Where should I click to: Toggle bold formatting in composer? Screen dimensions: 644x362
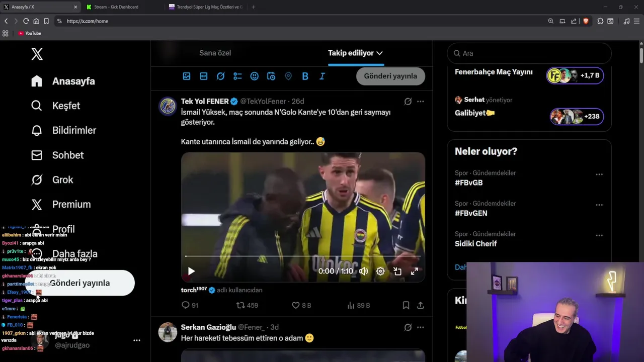coord(305,76)
